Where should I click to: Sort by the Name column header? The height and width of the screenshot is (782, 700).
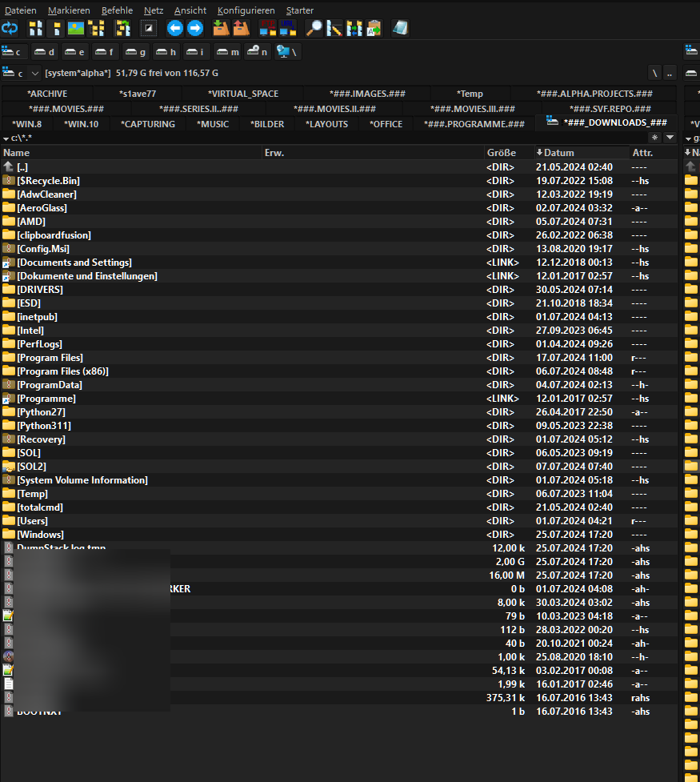tap(132, 153)
